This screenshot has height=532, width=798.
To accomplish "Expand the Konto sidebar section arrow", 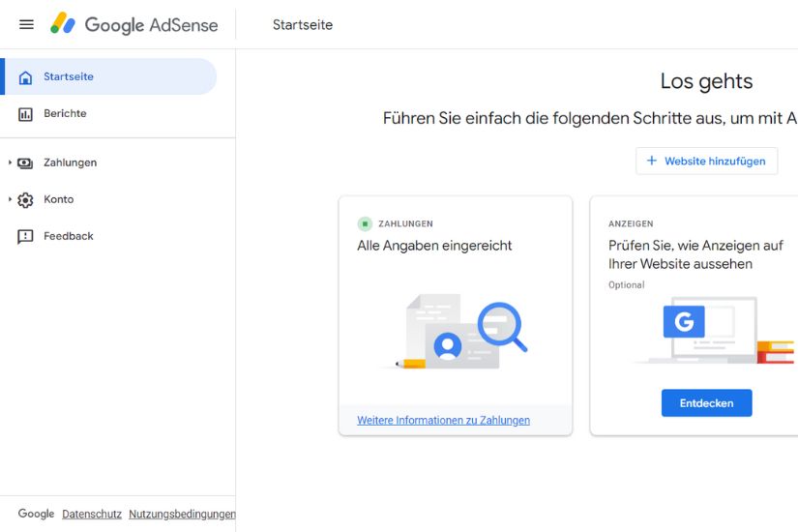I will click(10, 199).
